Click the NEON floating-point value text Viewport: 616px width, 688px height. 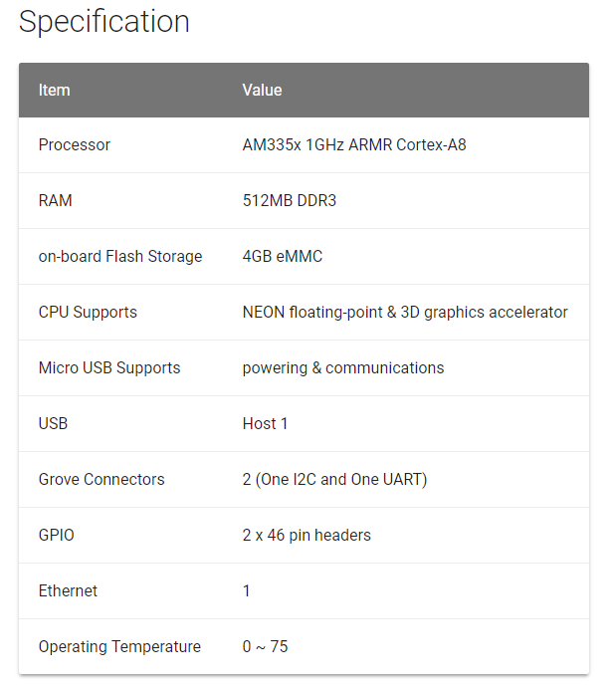(x=405, y=312)
